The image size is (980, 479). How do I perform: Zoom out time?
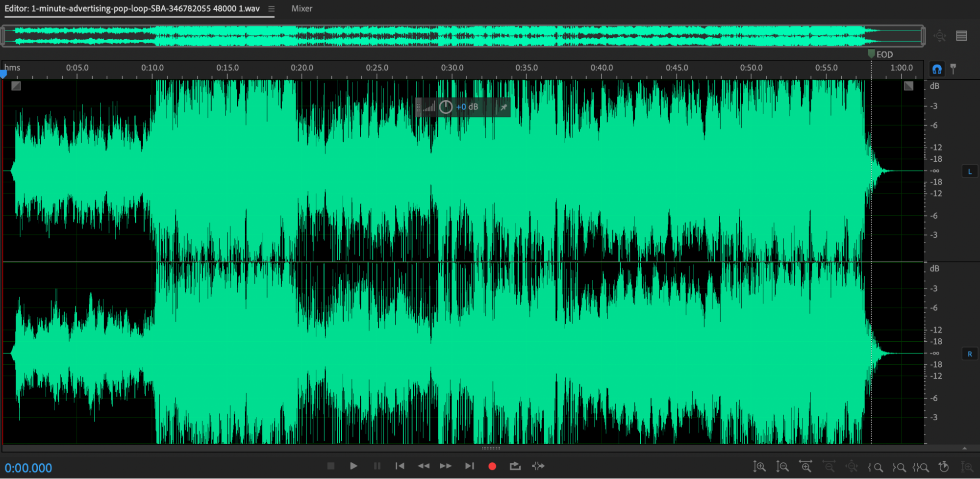[829, 466]
